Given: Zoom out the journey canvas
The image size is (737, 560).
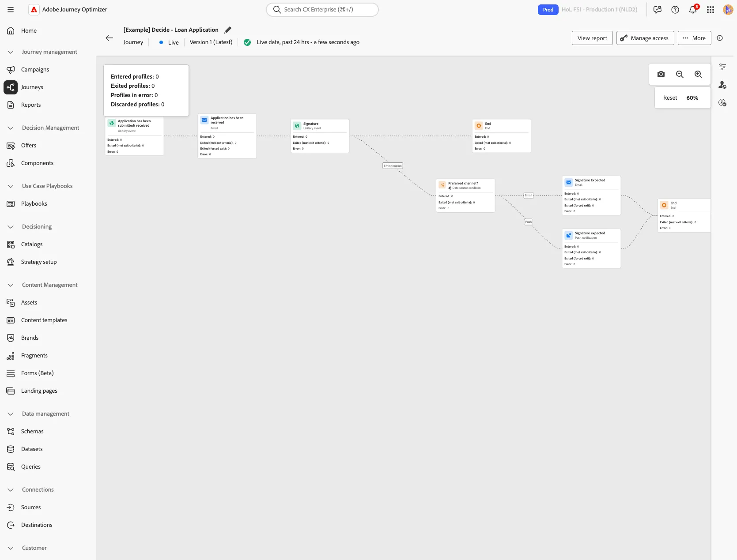Looking at the screenshot, I should coord(680,74).
